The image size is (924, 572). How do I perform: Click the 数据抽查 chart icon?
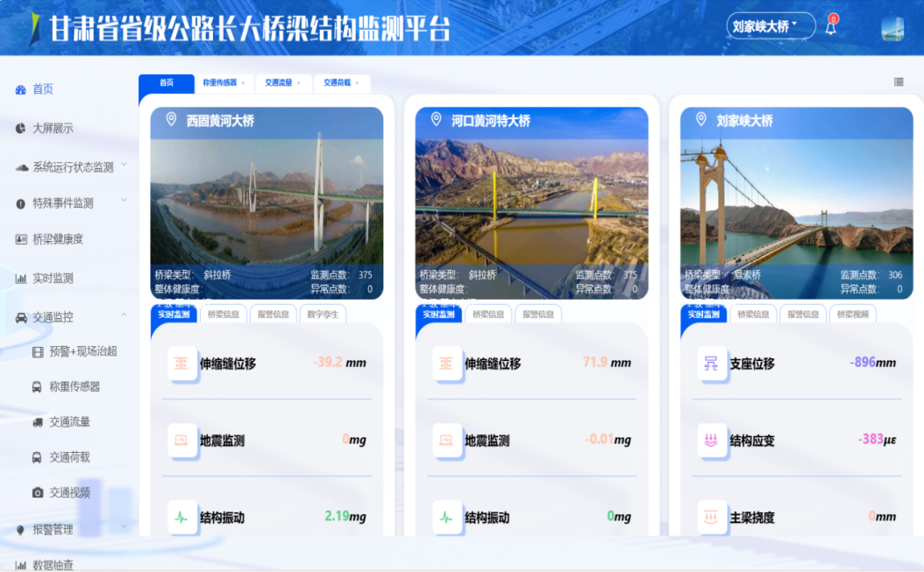(21, 566)
